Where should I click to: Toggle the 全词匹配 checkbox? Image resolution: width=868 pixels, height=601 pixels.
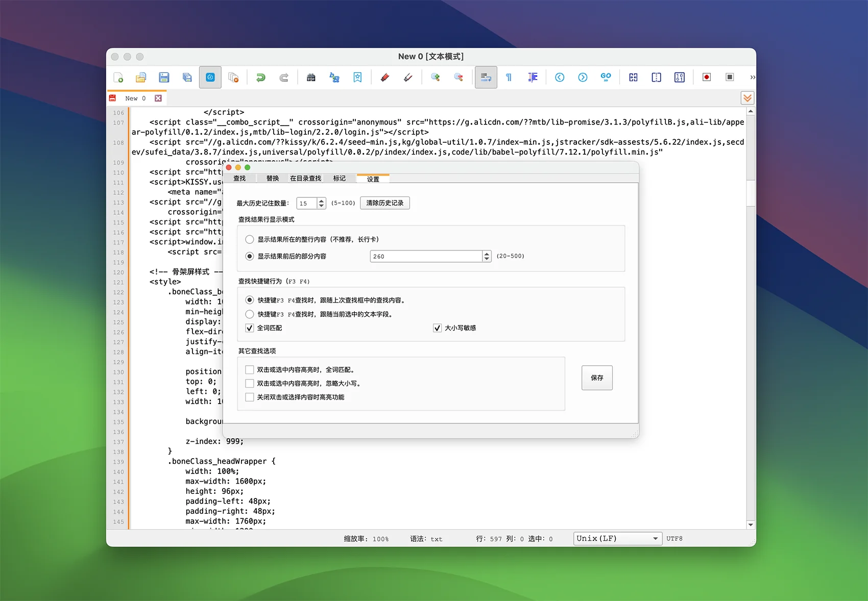pyautogui.click(x=250, y=328)
